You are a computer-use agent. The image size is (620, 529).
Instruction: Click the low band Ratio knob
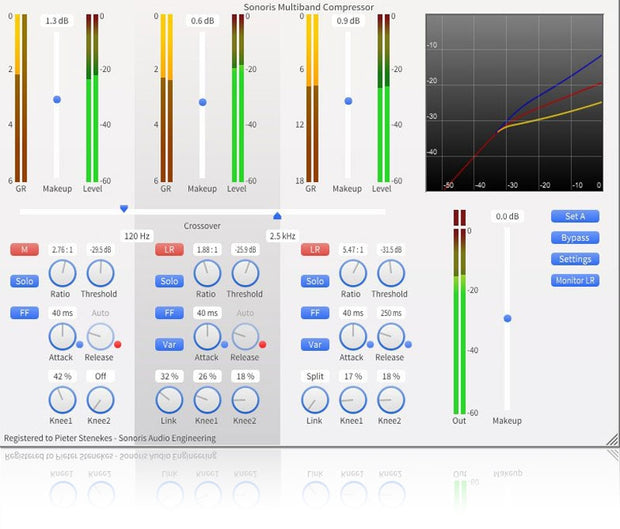click(x=62, y=273)
